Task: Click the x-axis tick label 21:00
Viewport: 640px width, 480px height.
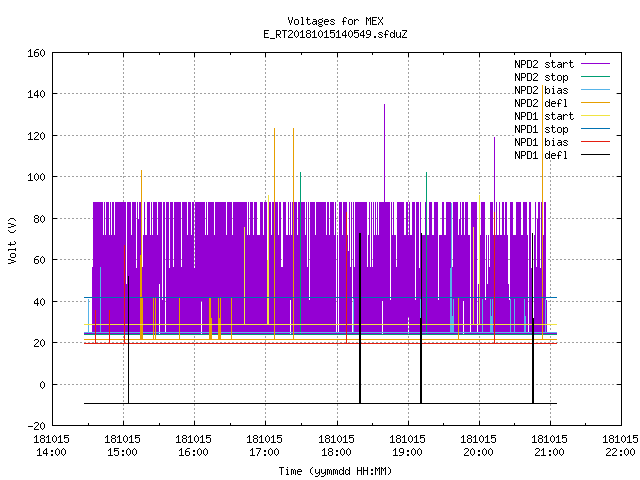Action: 549,452
